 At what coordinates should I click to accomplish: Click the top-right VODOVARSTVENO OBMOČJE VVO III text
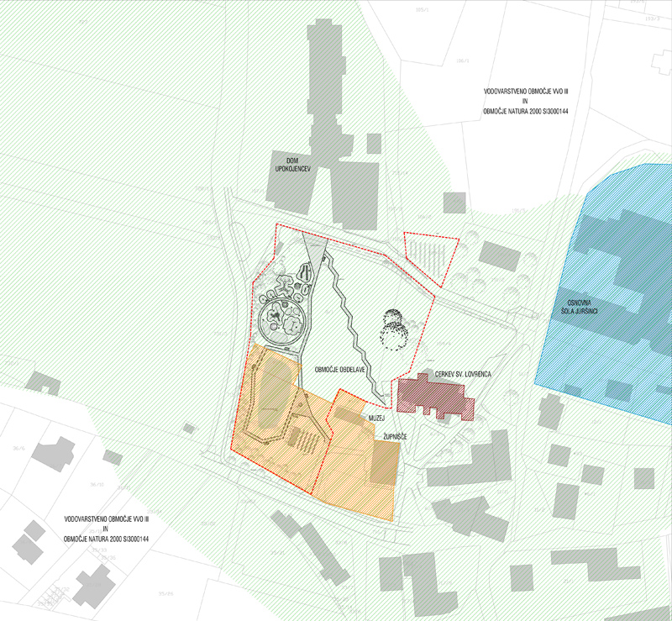pos(521,90)
